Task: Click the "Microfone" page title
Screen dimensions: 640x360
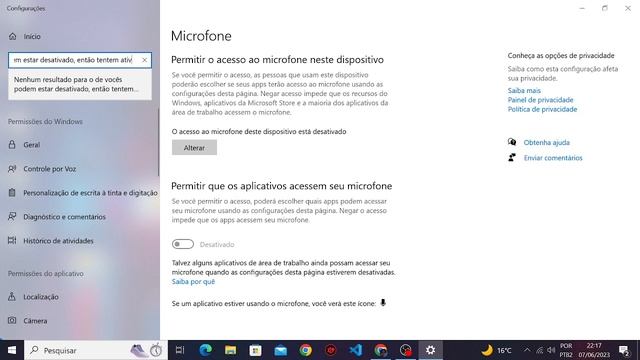Action: pos(201,36)
